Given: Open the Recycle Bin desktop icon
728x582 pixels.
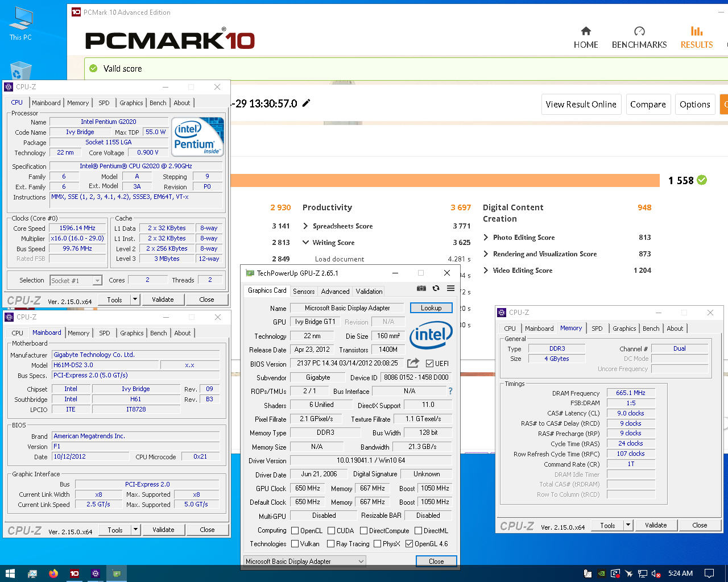Looking at the screenshot, I should click(x=20, y=72).
